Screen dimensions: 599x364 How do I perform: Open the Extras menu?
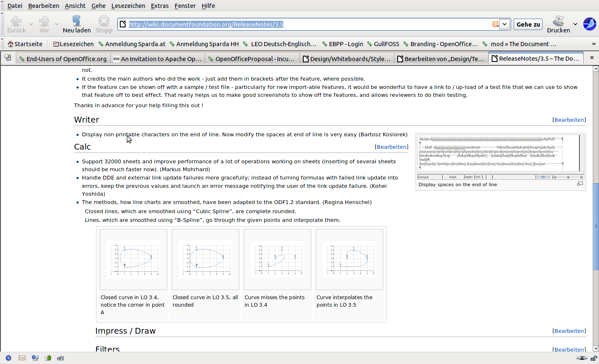click(160, 6)
